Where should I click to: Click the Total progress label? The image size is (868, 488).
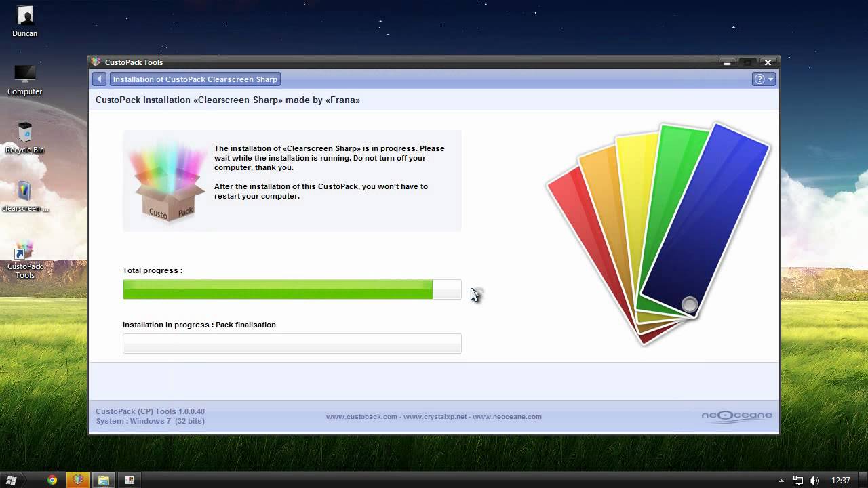(153, 270)
